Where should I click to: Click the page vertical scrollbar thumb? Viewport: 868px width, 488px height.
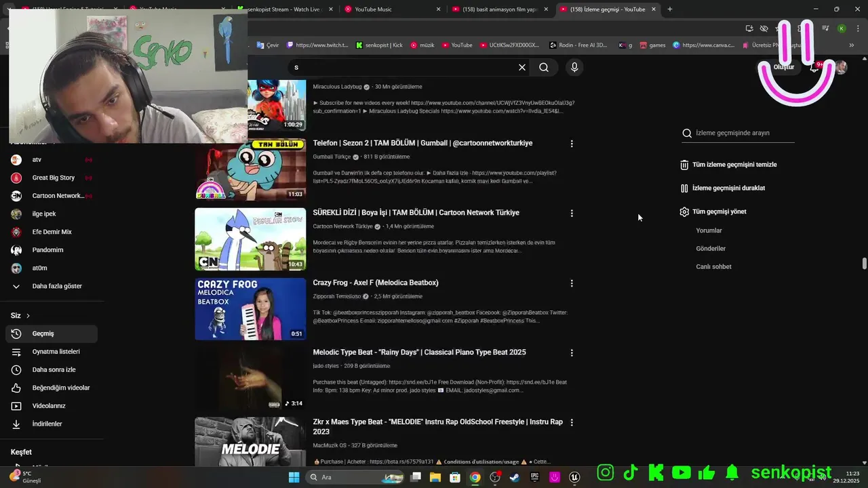[x=864, y=264]
